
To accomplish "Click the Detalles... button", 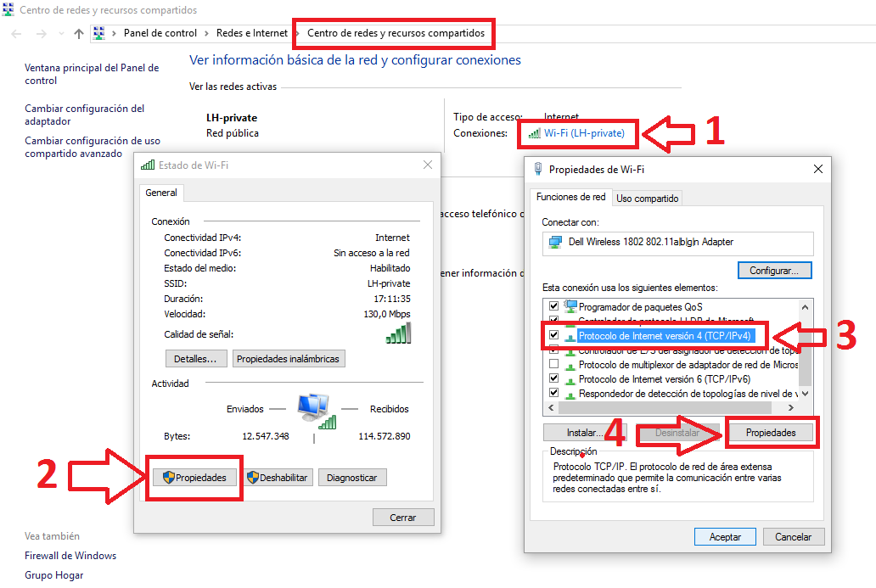I will pos(195,359).
